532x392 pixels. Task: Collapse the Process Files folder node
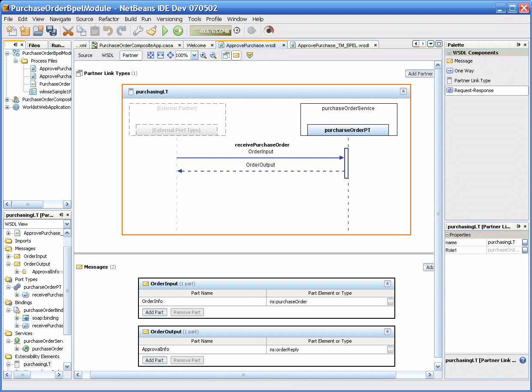point(15,61)
